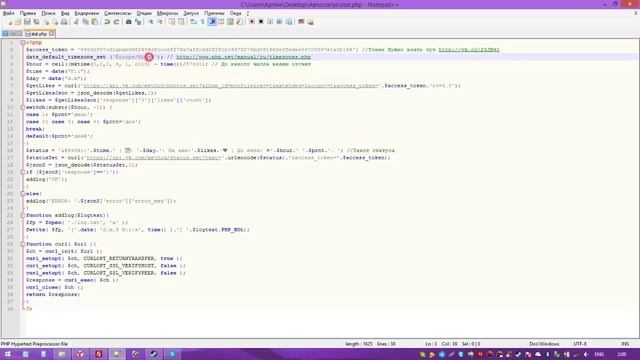Open the Макросы menu
This screenshot has height=360, width=640.
coord(167,13)
